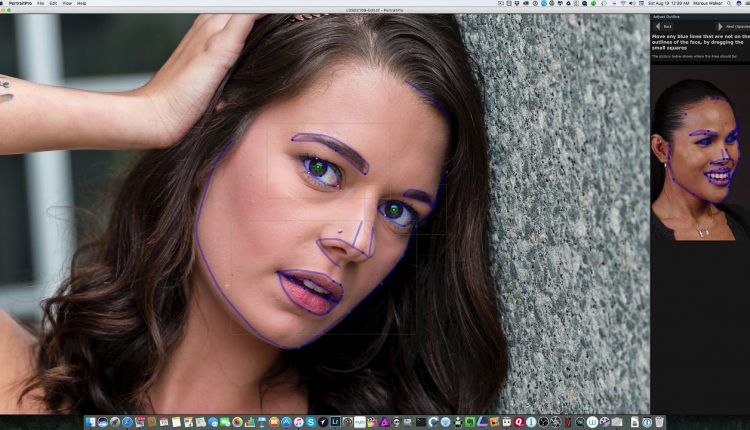Open the Photos app in Dock
Screen dimensions: 750x430
(x=237, y=422)
